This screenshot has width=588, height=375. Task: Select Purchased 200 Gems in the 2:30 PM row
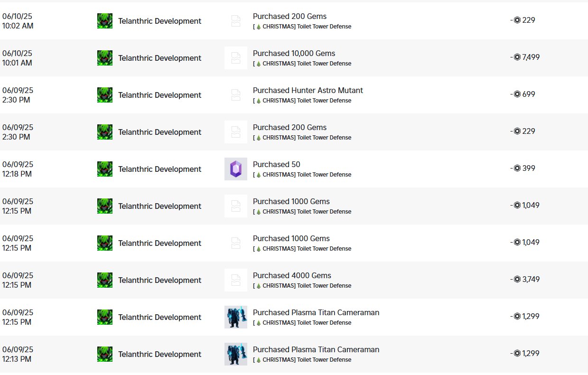click(289, 127)
